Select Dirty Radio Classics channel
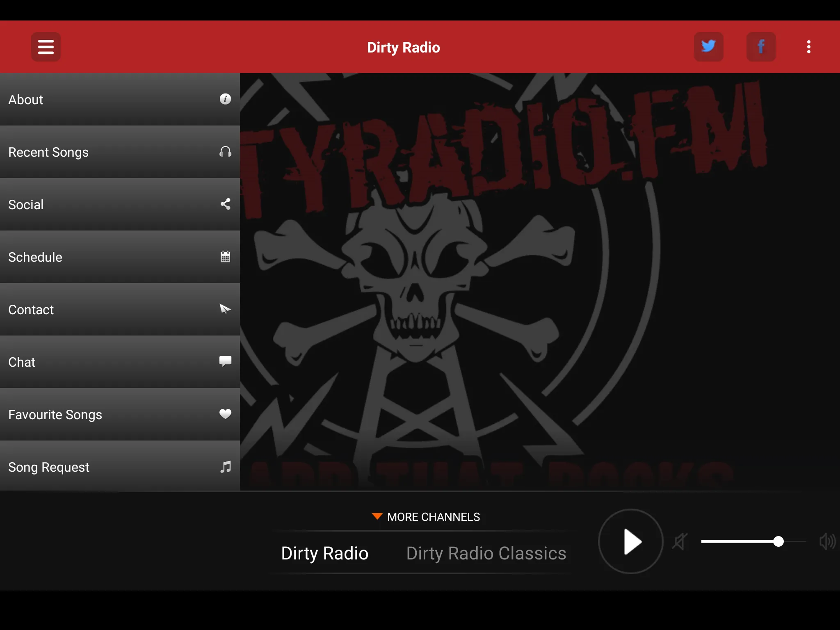Screen dimensions: 840x630 point(486,553)
